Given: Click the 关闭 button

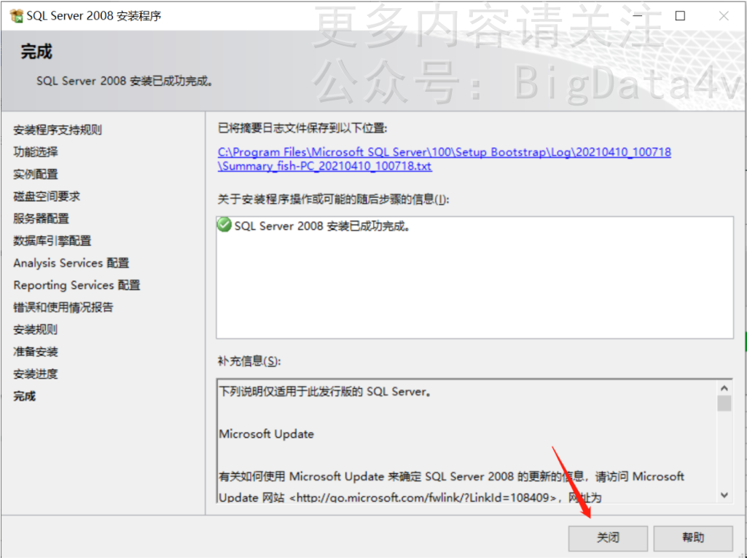Looking at the screenshot, I should 608,538.
